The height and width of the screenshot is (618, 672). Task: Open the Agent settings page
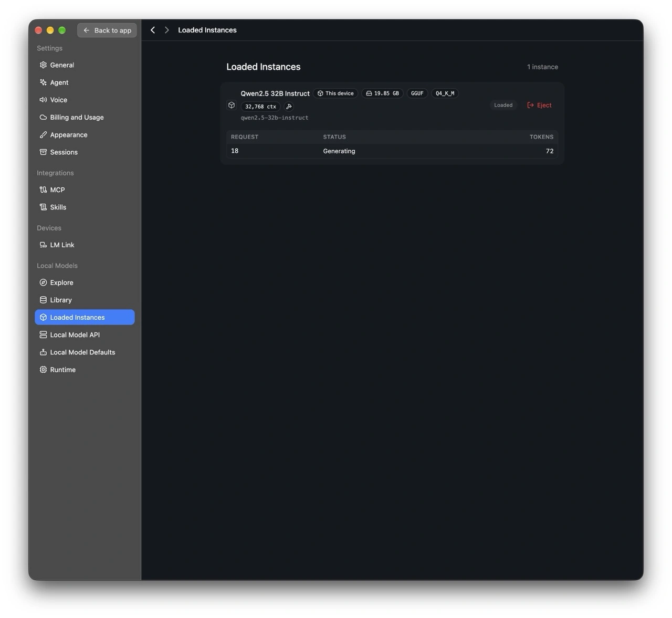(x=85, y=82)
